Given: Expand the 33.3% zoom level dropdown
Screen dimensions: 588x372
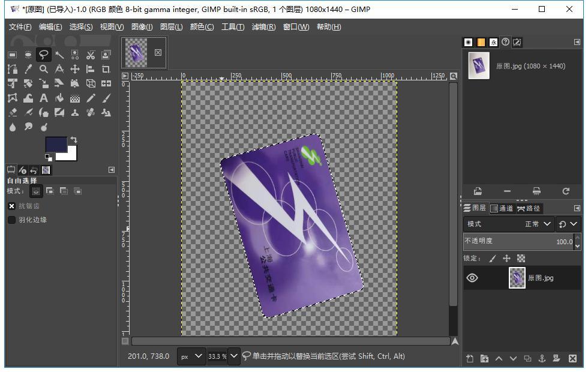Looking at the screenshot, I should tap(234, 356).
